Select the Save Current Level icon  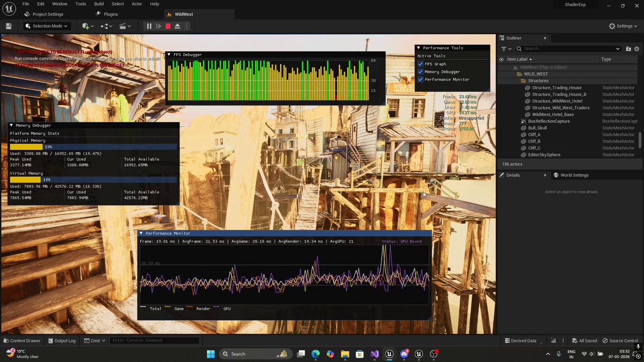tap(8, 26)
